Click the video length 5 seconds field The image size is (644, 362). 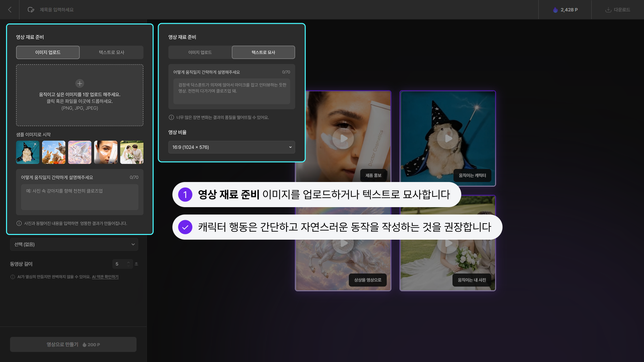pyautogui.click(x=122, y=264)
